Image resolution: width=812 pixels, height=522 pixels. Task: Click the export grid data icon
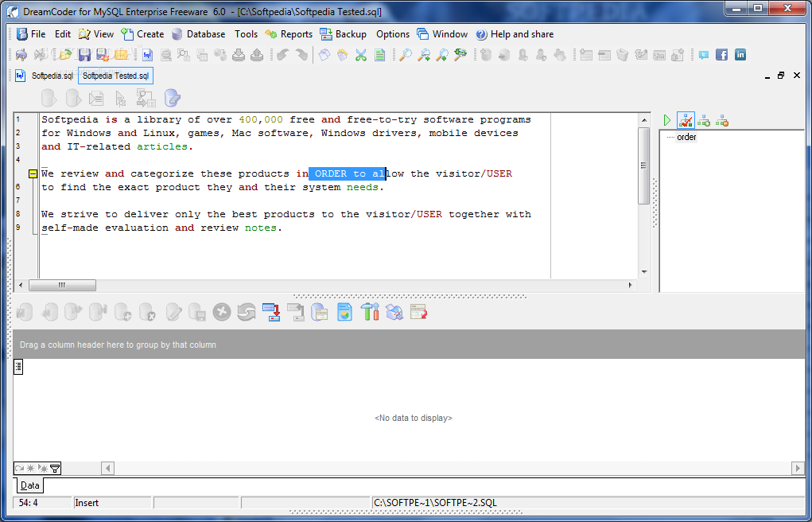pyautogui.click(x=272, y=313)
